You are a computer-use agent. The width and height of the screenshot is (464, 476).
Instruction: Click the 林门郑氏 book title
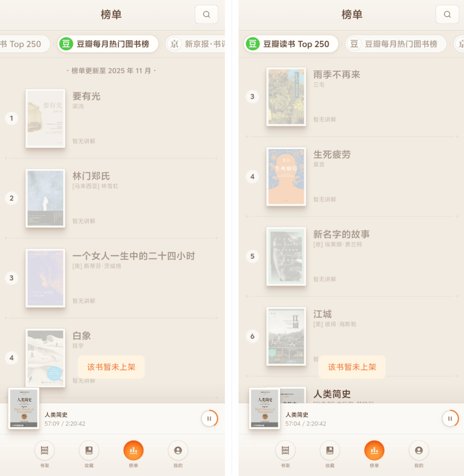click(x=91, y=176)
